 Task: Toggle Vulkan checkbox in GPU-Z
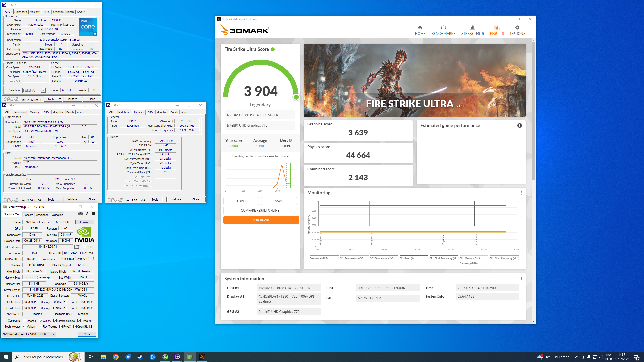[25, 327]
